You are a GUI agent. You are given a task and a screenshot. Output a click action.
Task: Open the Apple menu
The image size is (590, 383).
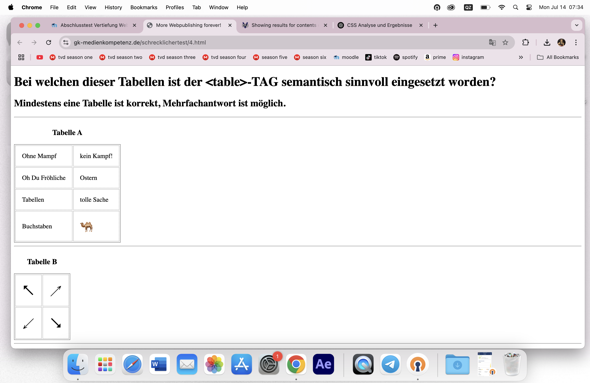11,7
